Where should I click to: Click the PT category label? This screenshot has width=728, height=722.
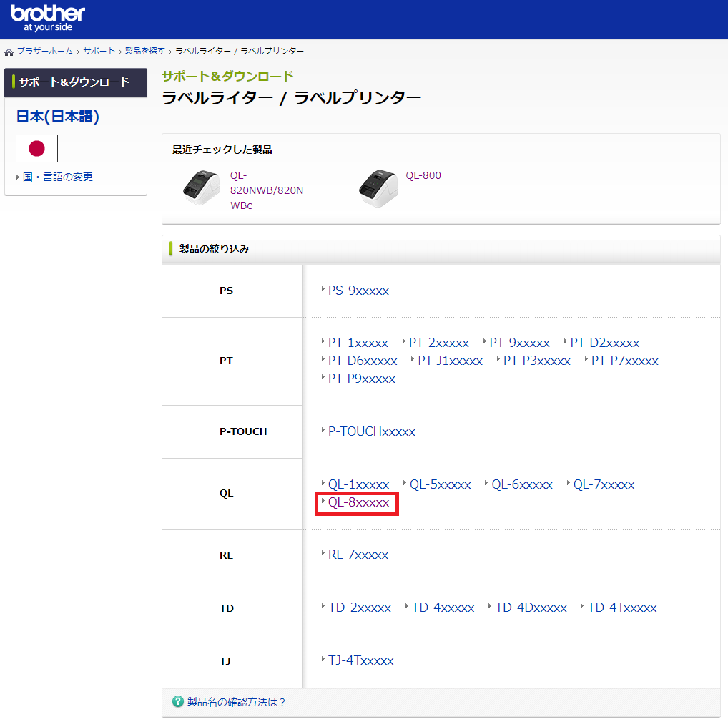[x=226, y=361]
